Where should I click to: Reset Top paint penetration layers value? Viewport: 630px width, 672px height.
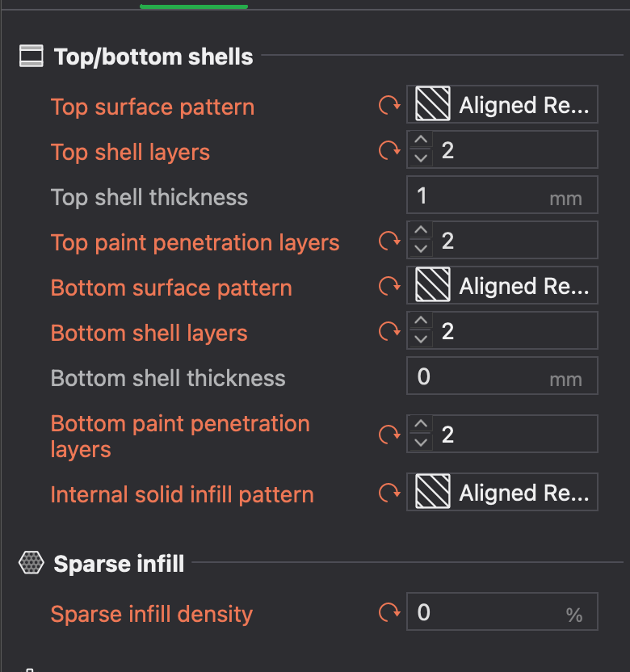click(x=389, y=241)
